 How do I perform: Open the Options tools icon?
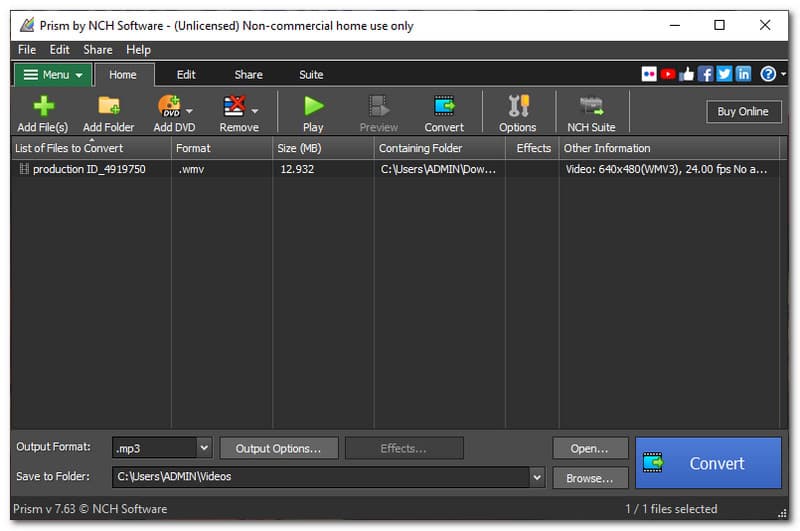point(517,112)
